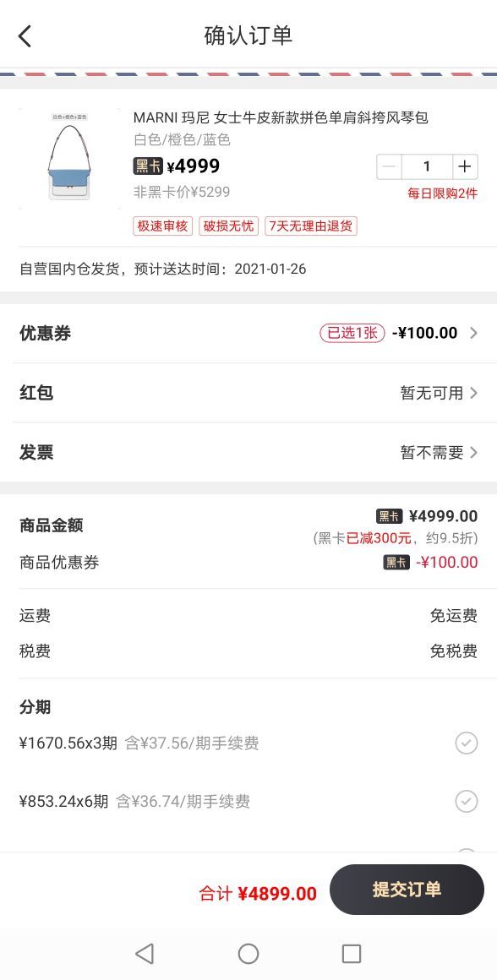
Task: Tap the Android recent apps square
Action: tap(352, 954)
